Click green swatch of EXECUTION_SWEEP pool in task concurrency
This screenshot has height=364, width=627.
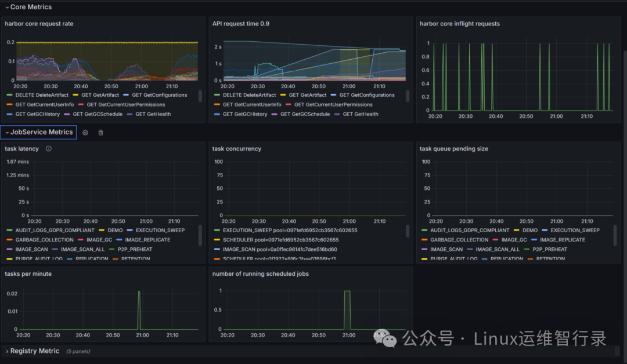pos(217,230)
